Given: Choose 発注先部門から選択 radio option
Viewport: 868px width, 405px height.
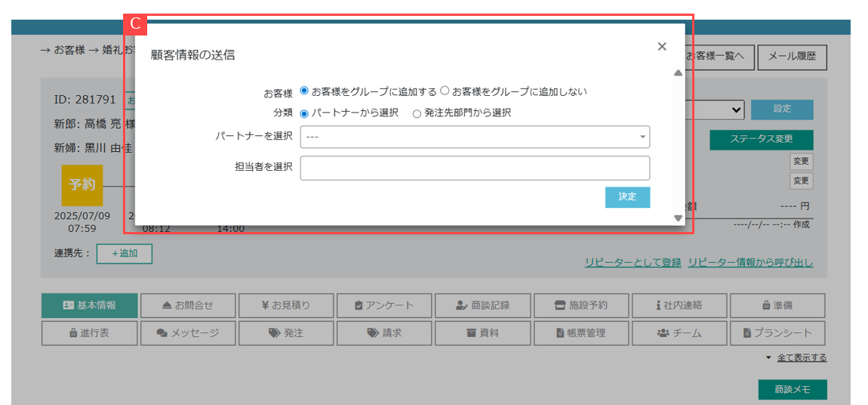Looking at the screenshot, I should (417, 113).
